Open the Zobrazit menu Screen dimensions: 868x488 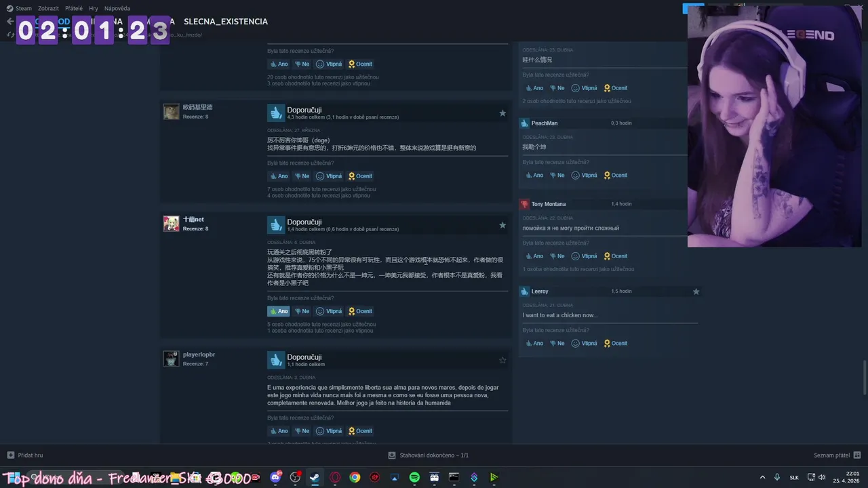tap(48, 8)
